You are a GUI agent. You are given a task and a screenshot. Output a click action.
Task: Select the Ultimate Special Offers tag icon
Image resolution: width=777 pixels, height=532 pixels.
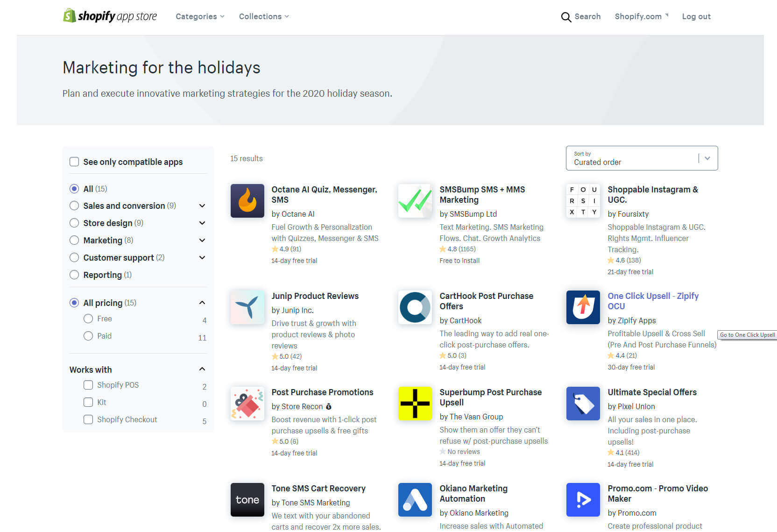click(583, 404)
